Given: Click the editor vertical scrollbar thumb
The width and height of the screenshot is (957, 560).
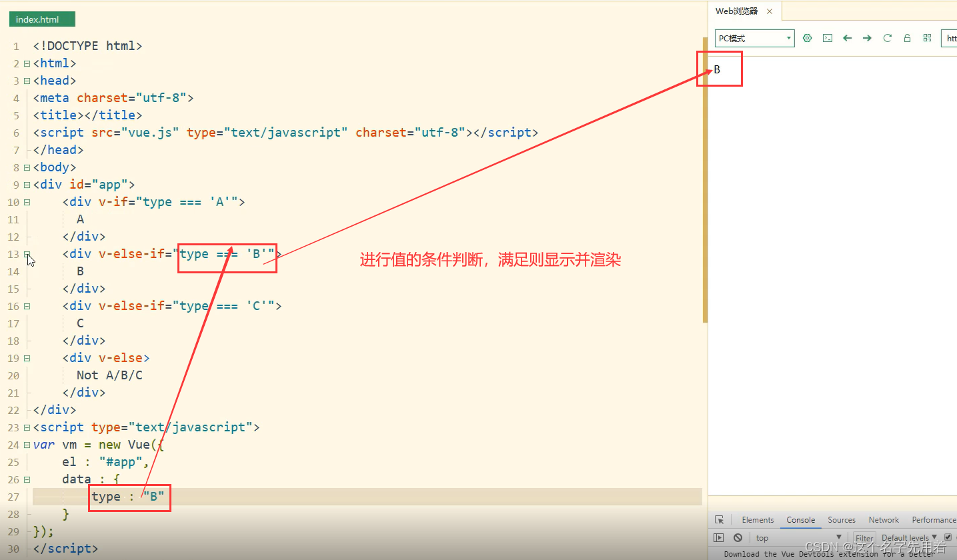Looking at the screenshot, I should (x=705, y=180).
